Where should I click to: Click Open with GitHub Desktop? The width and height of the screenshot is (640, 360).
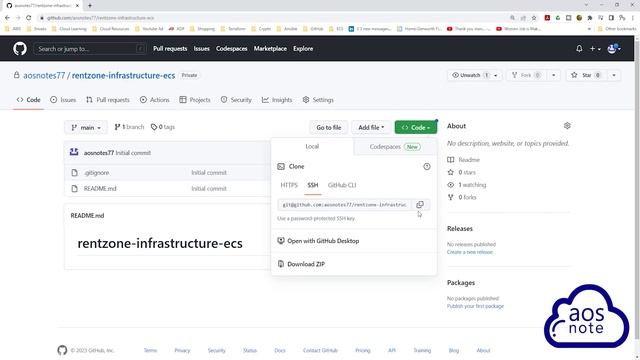coord(318,241)
